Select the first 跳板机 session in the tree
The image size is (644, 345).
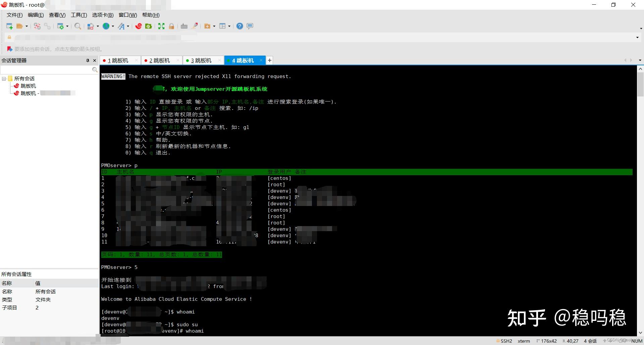point(28,86)
